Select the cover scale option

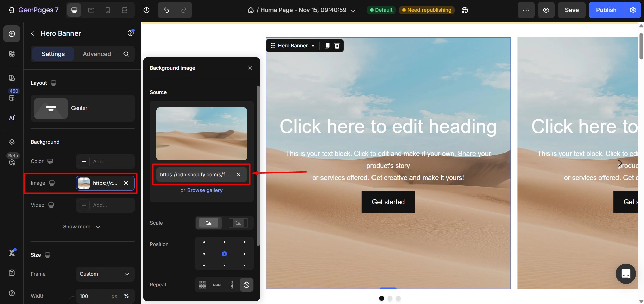[209, 223]
